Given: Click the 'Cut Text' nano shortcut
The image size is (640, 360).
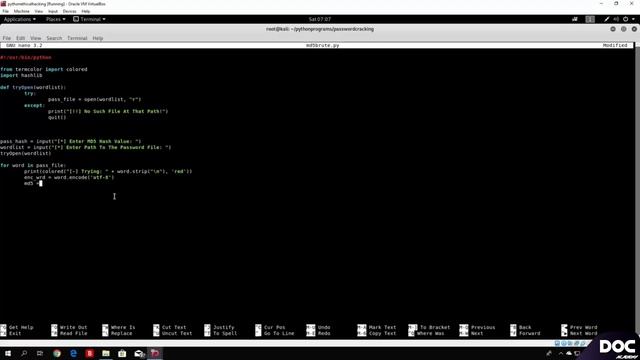Looking at the screenshot, I should point(169,327).
